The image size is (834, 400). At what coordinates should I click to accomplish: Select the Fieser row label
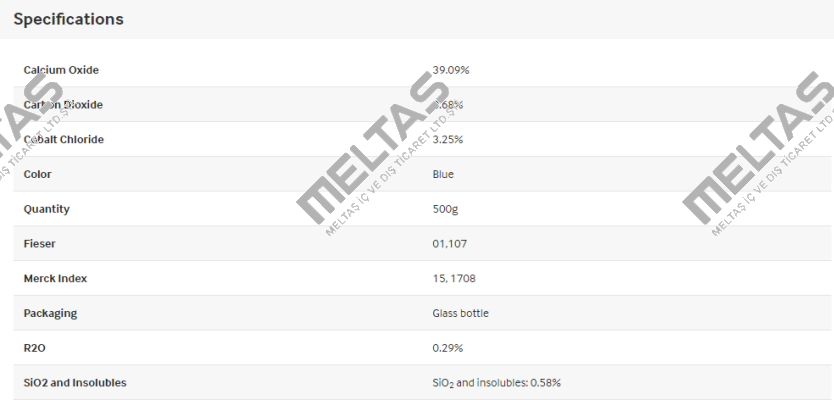pyautogui.click(x=39, y=244)
